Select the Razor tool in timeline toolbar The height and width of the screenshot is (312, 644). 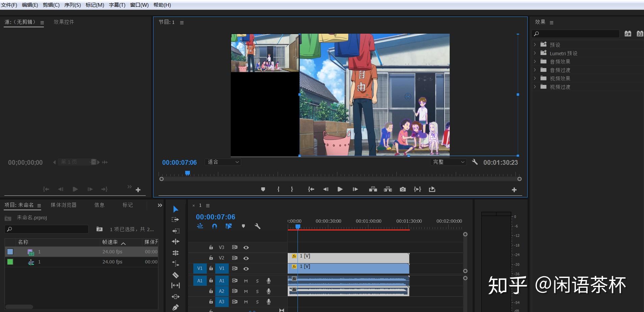pyautogui.click(x=175, y=275)
